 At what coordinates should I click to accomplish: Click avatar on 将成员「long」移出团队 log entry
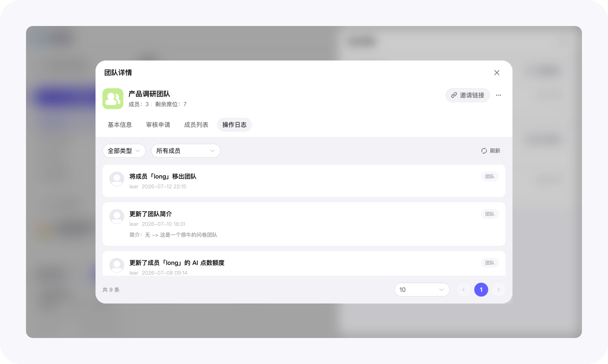[x=117, y=179]
